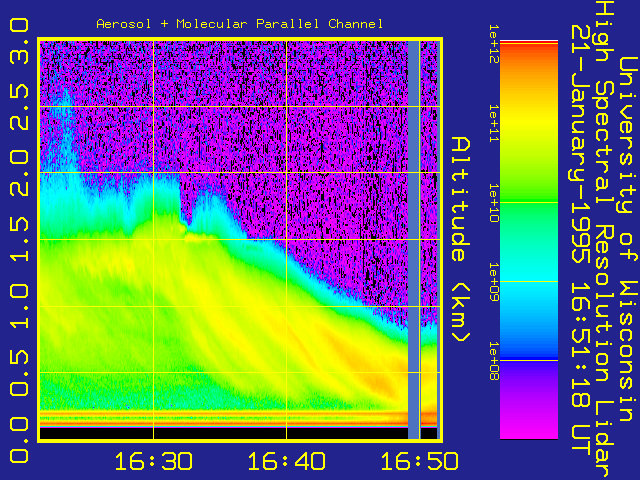Click the 1.5 altitude axis label
Screen dimensions: 640x480
(x=19, y=239)
